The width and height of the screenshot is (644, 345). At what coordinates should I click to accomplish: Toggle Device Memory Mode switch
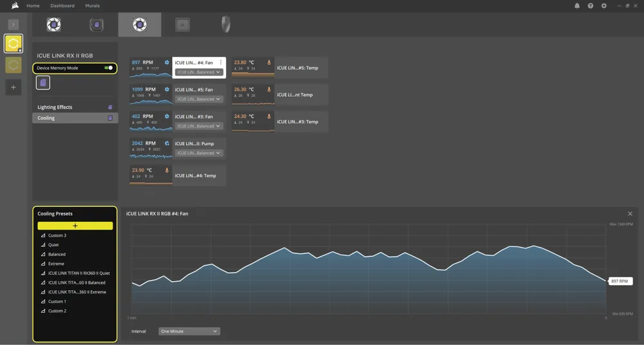pos(109,68)
